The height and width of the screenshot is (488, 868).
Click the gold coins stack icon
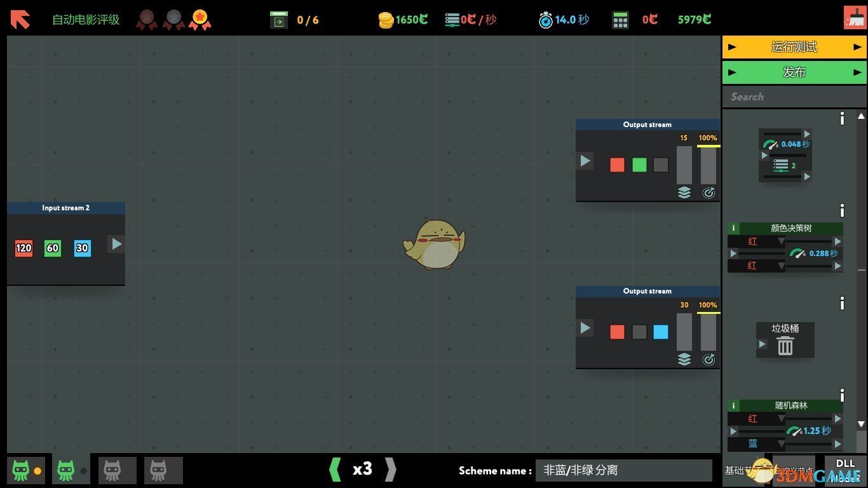(386, 20)
